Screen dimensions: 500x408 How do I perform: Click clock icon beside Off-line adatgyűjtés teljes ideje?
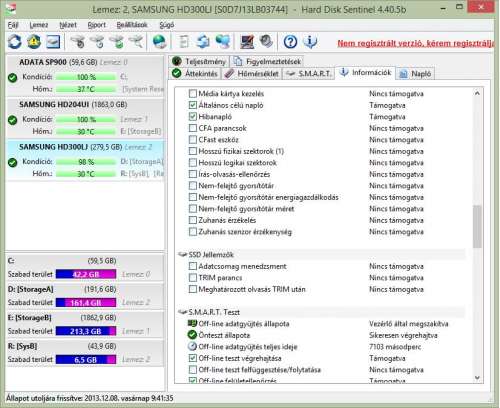click(192, 346)
